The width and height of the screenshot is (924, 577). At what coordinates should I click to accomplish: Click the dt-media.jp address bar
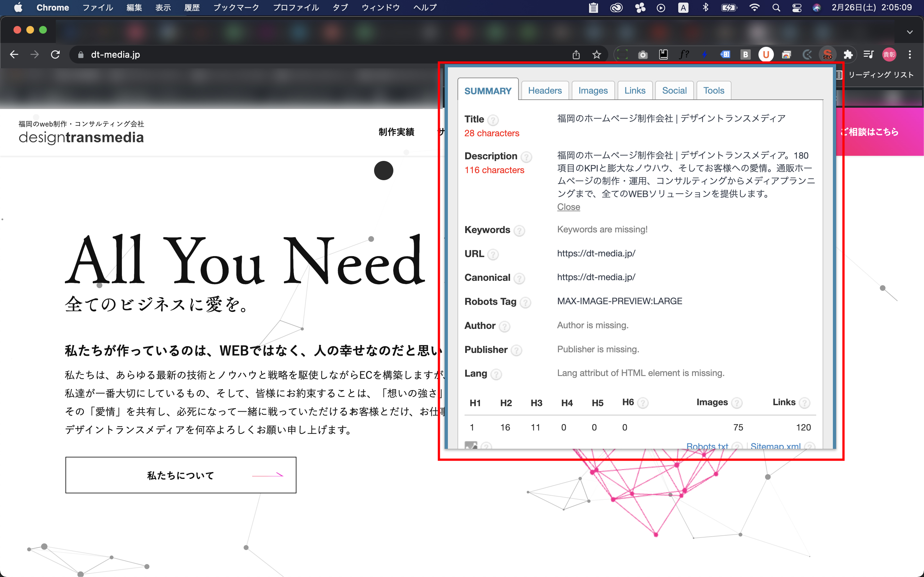click(x=115, y=54)
